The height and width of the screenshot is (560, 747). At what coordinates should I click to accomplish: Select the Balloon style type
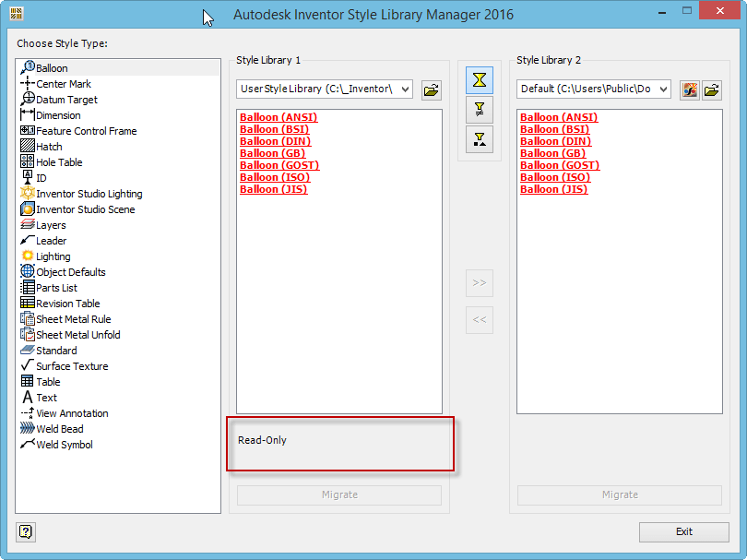click(119, 68)
